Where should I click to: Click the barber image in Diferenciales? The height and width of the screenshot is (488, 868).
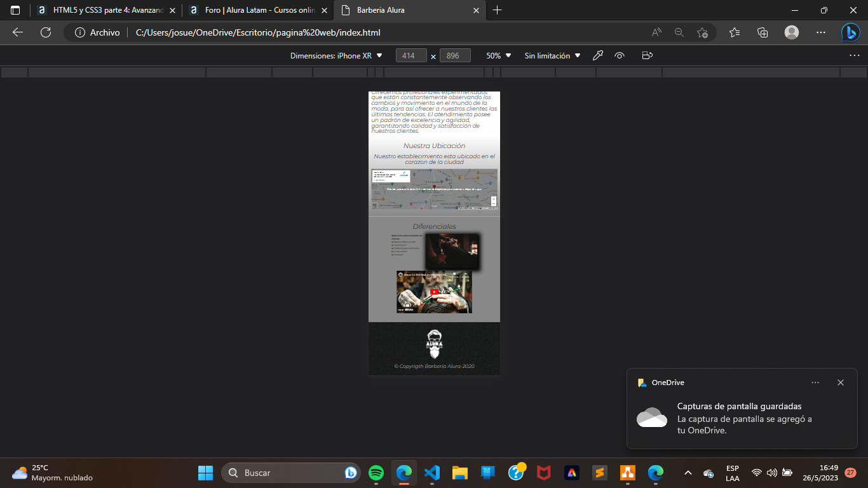tap(452, 251)
